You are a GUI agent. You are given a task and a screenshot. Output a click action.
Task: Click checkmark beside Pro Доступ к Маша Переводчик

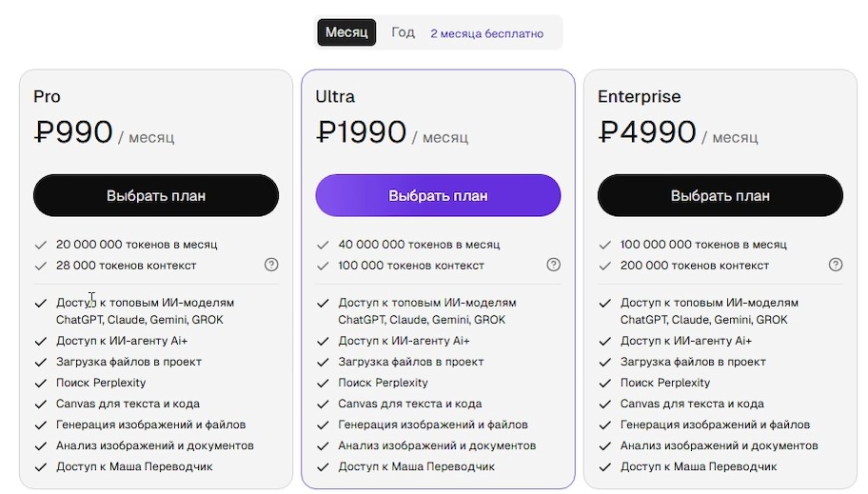pos(40,466)
